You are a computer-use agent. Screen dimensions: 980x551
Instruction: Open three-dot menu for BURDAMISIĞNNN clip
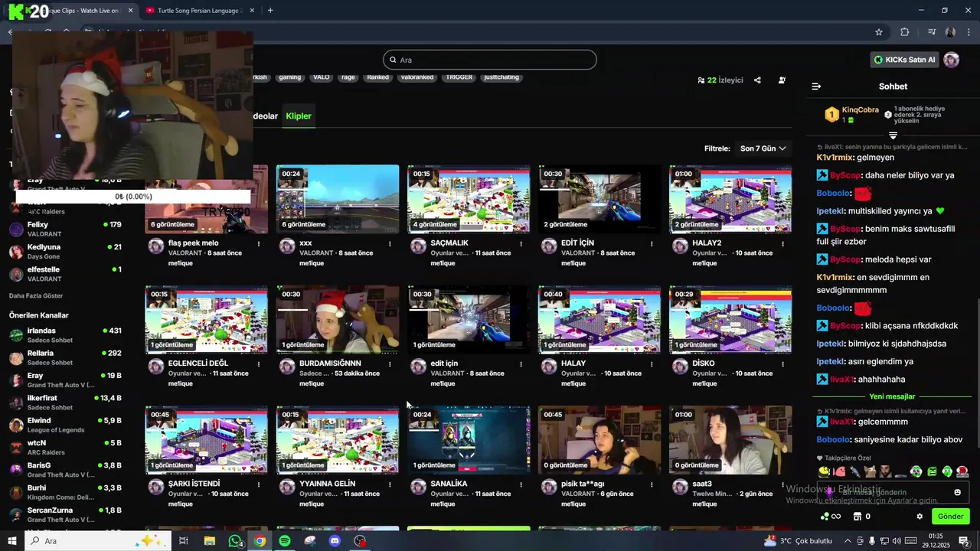pyautogui.click(x=390, y=364)
